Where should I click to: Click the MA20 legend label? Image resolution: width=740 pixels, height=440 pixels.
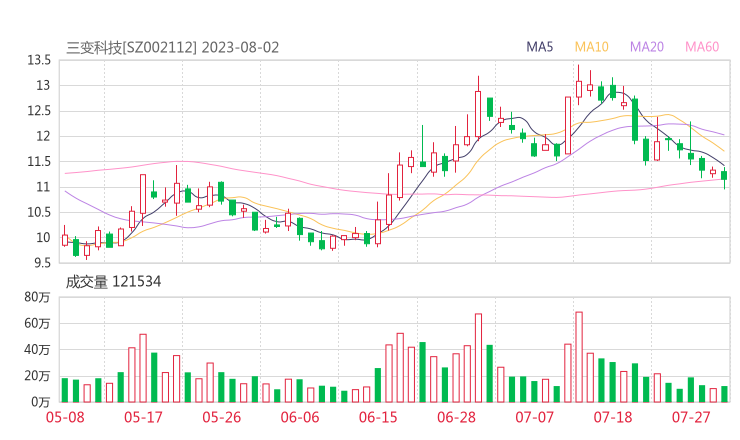pyautogui.click(x=647, y=47)
